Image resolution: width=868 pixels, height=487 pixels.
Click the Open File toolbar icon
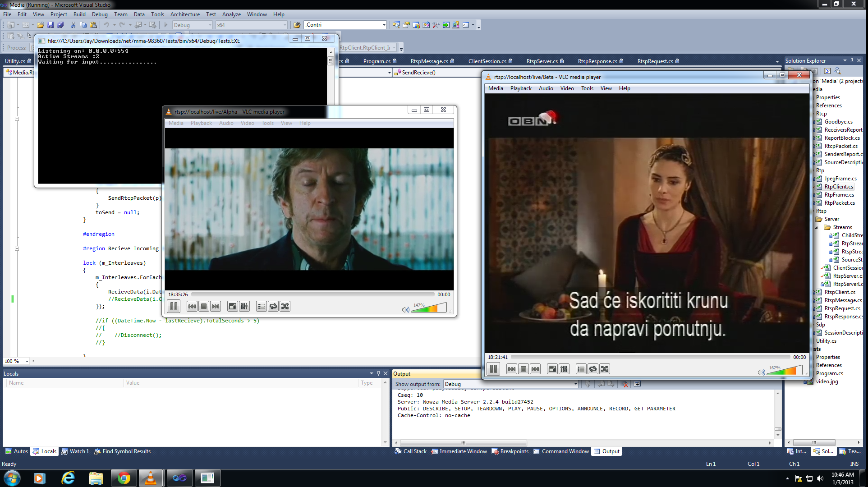tap(41, 25)
